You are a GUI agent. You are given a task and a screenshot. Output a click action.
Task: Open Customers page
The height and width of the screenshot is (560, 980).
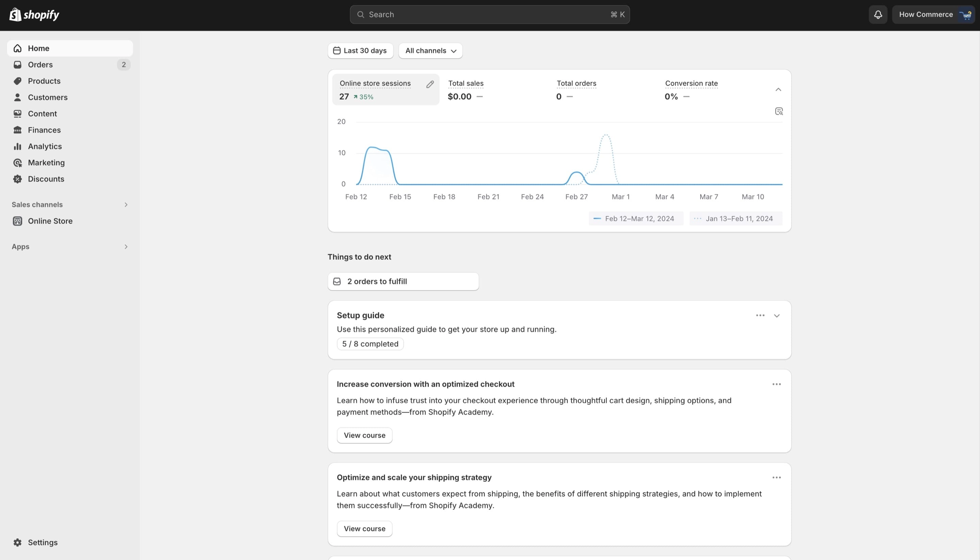coord(70,97)
